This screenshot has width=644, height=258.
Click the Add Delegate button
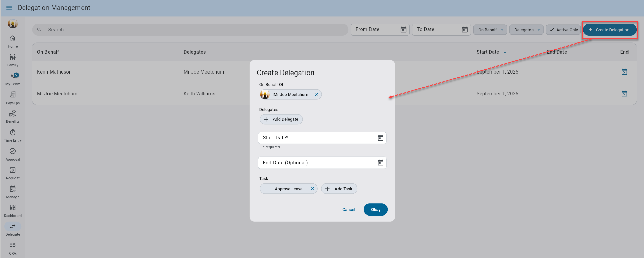[281, 119]
